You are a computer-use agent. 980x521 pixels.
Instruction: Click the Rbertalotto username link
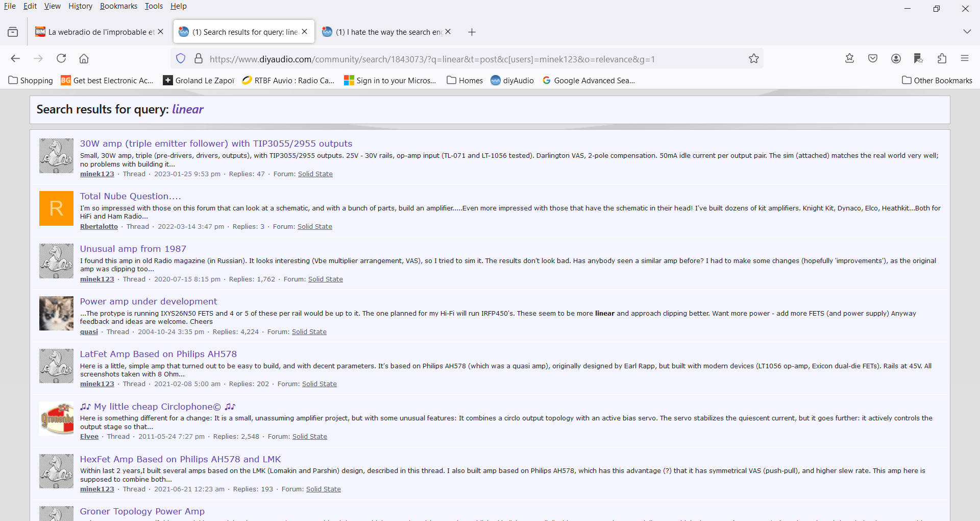click(x=99, y=227)
